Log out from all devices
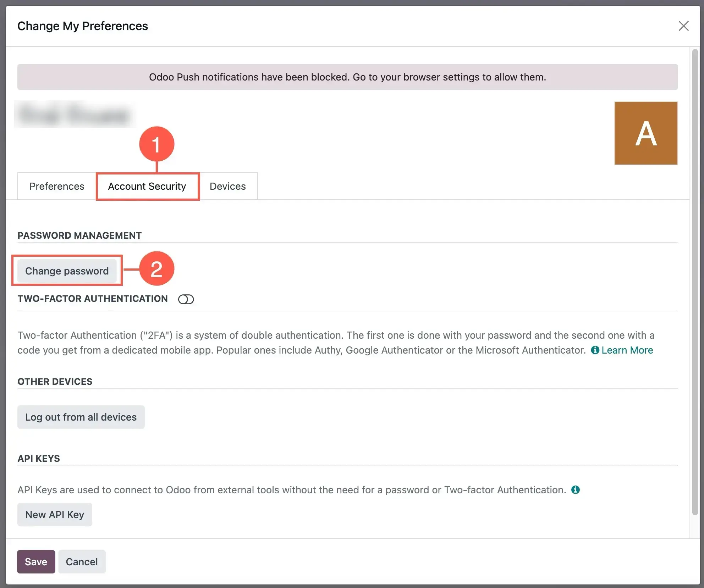704x588 pixels. 81,417
